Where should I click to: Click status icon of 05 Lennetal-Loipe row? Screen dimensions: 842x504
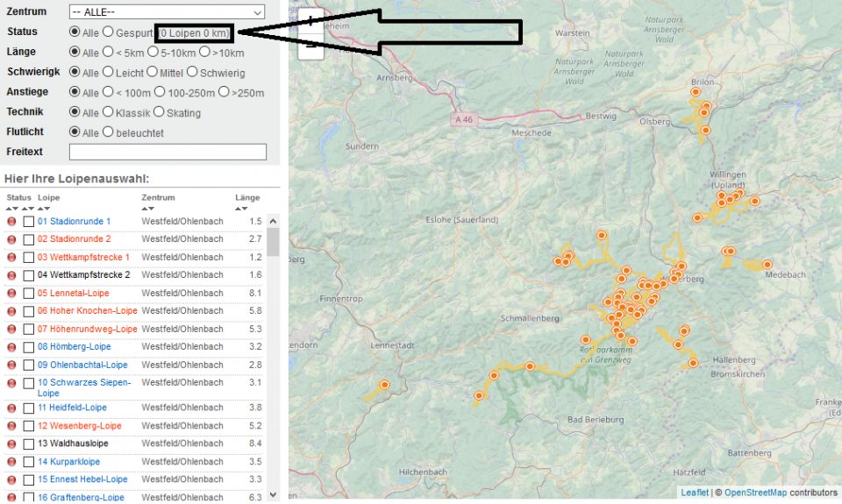pyautogui.click(x=12, y=293)
